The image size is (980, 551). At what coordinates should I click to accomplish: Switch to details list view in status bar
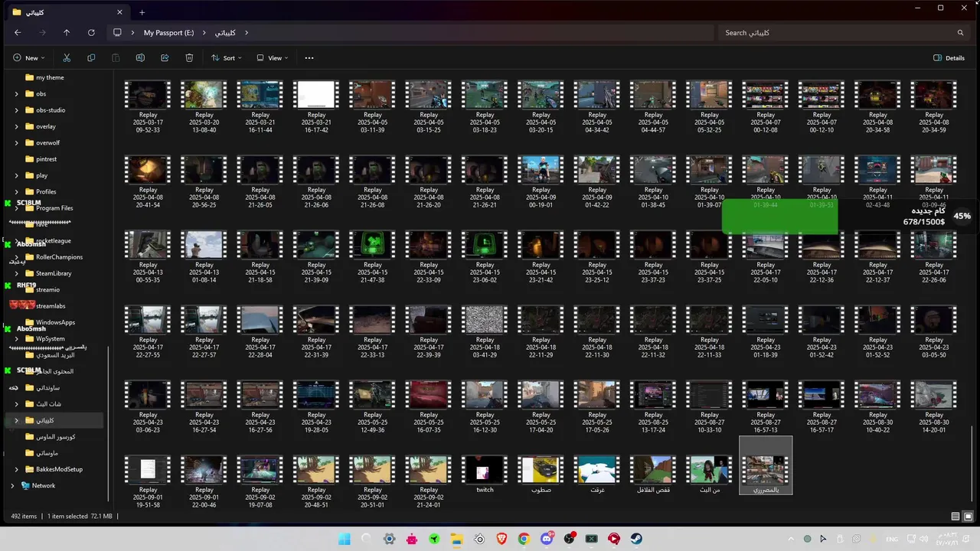click(x=955, y=517)
